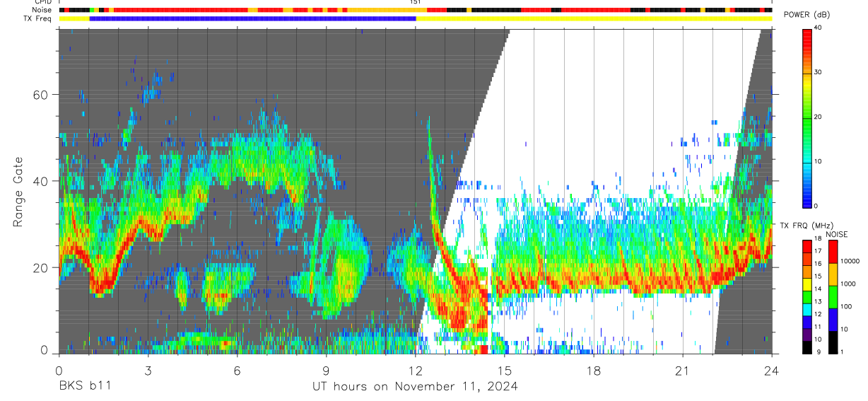
Task: Click the 'NOISE' legend title
Action: pyautogui.click(x=836, y=234)
